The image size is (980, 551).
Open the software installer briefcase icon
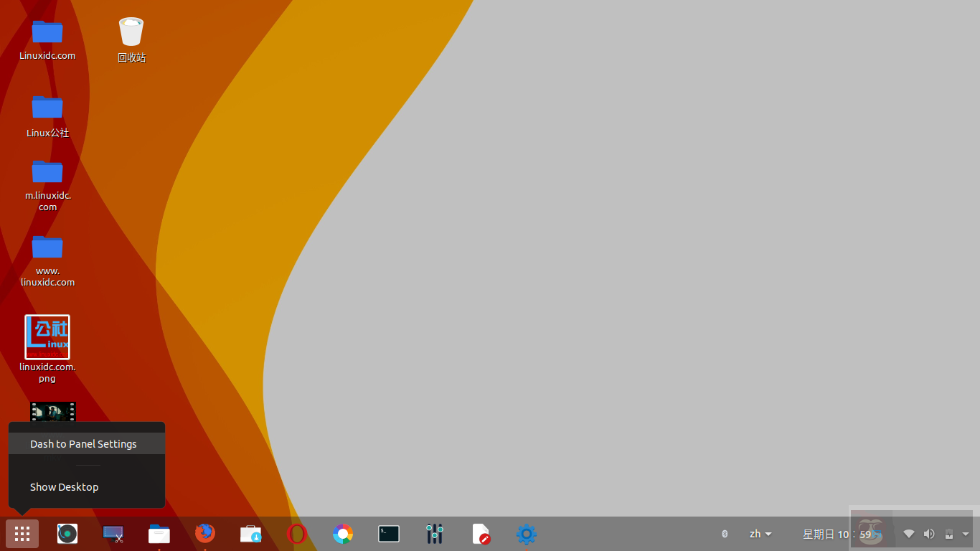(x=250, y=534)
